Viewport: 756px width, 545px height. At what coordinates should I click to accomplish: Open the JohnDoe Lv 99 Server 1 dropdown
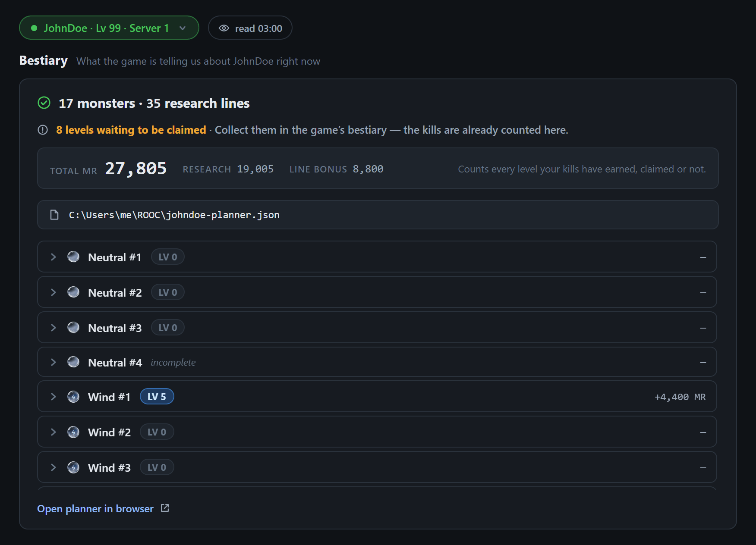(109, 28)
